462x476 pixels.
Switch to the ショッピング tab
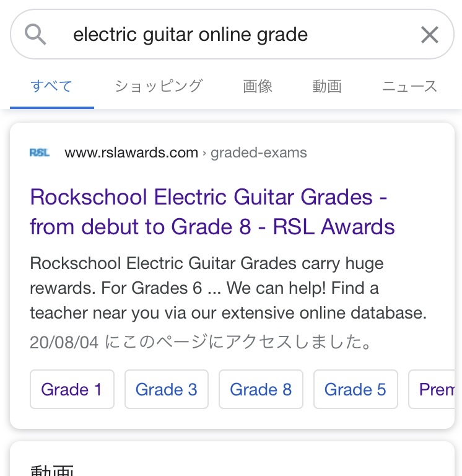point(159,87)
